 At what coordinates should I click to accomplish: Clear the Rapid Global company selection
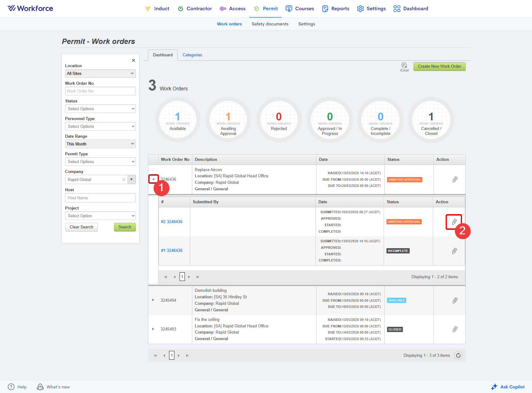coord(124,179)
